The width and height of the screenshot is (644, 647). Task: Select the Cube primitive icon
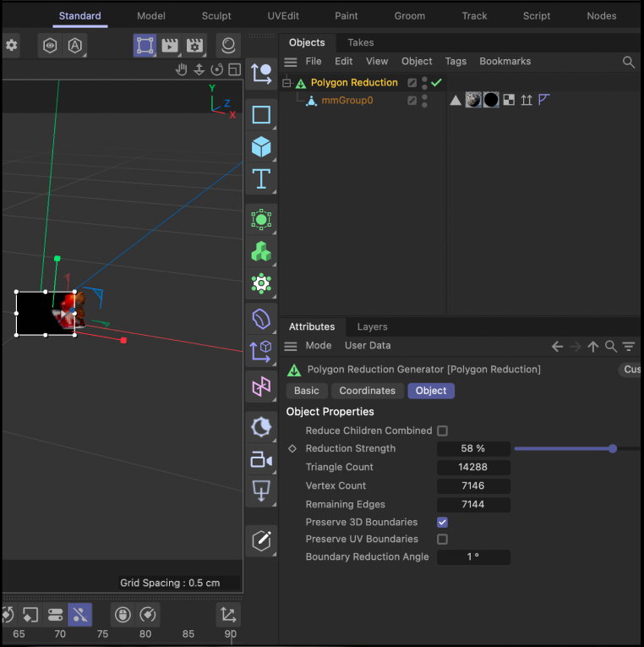261,146
